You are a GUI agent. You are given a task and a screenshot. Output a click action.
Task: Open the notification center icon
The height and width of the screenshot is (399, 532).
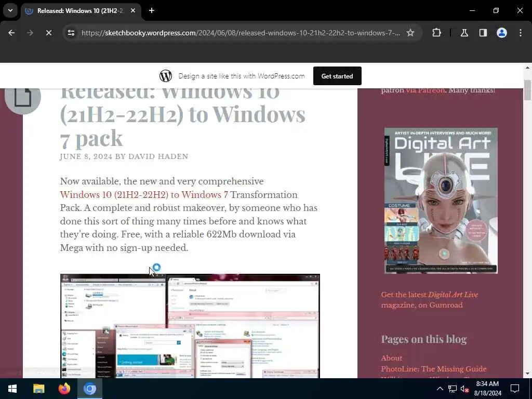515,389
